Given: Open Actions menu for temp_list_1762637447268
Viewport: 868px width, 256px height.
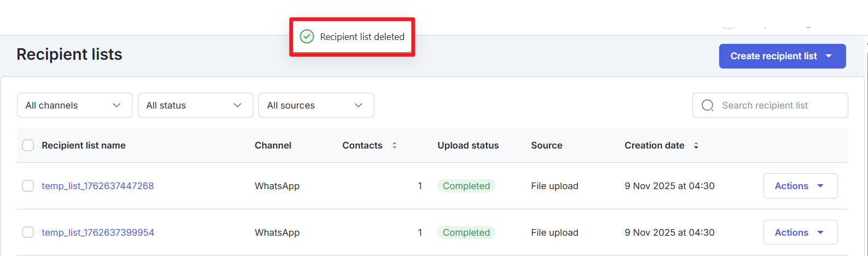Looking at the screenshot, I should tap(800, 186).
